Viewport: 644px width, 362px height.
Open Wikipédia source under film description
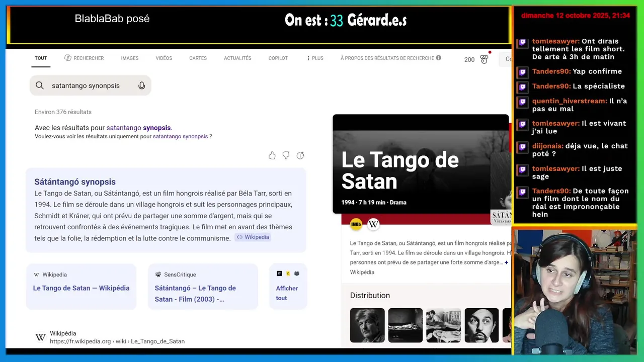pos(362,272)
